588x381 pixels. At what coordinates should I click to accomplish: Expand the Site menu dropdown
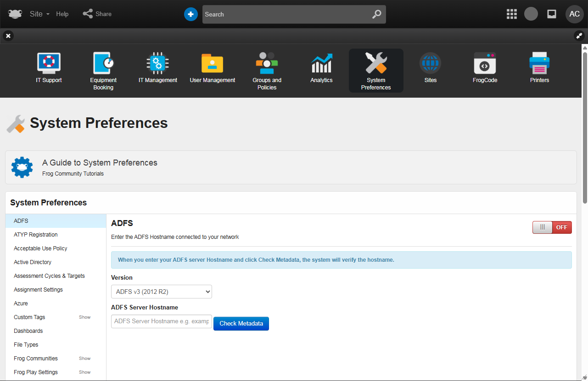[39, 14]
